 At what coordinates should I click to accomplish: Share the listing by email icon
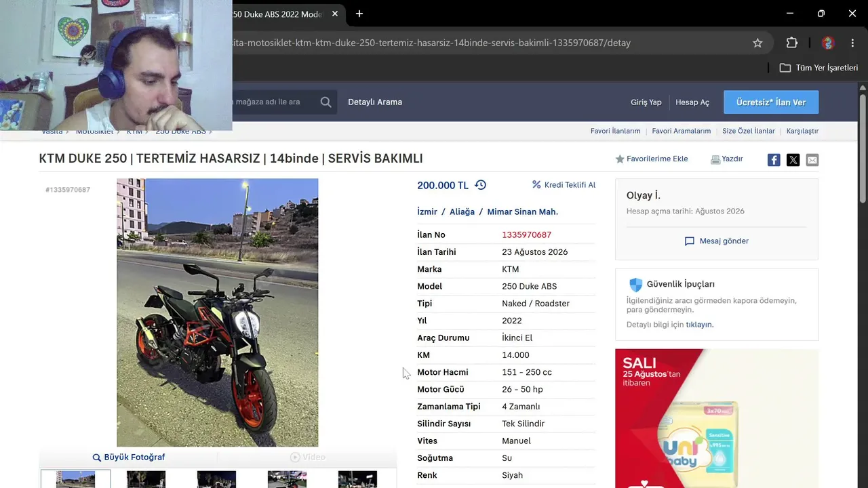[x=812, y=160]
